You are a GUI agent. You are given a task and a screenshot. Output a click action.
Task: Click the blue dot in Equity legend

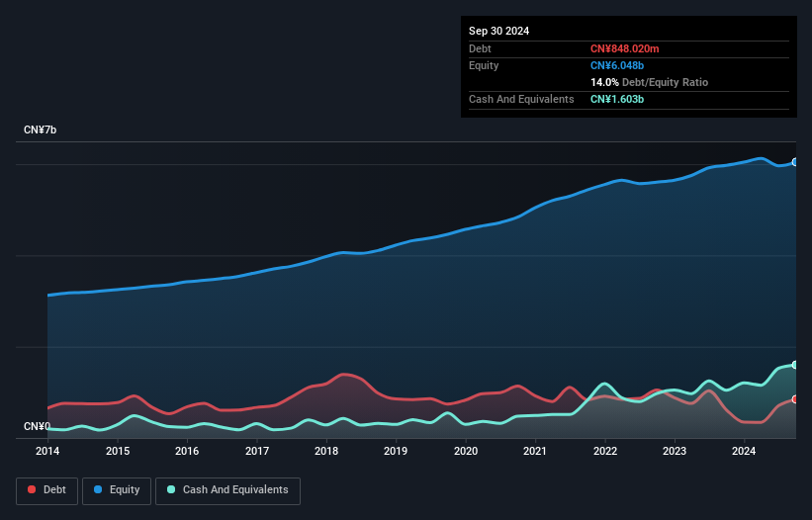click(x=99, y=489)
